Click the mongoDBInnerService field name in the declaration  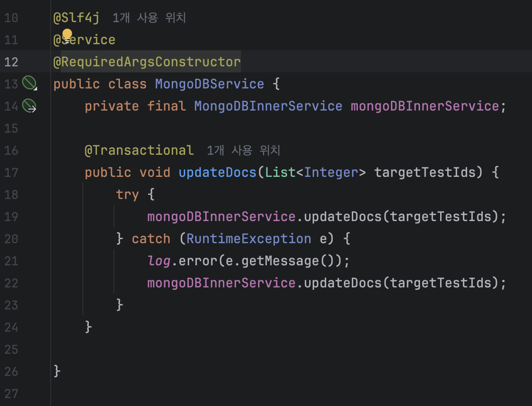pyautogui.click(x=425, y=106)
